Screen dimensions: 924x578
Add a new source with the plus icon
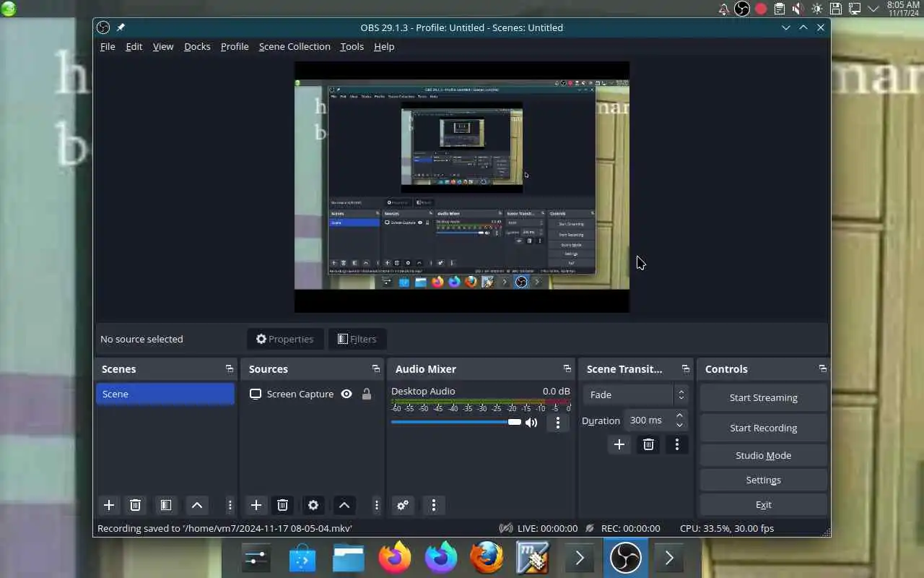click(x=256, y=505)
